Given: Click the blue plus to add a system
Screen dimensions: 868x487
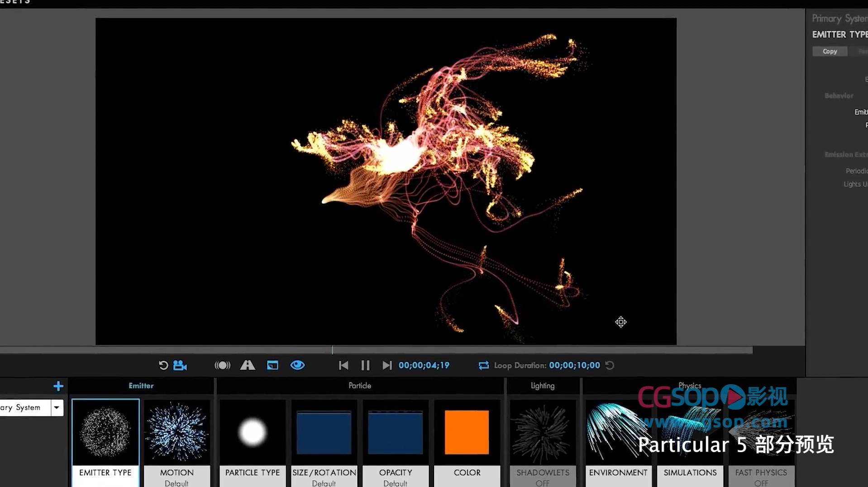Looking at the screenshot, I should coord(58,386).
